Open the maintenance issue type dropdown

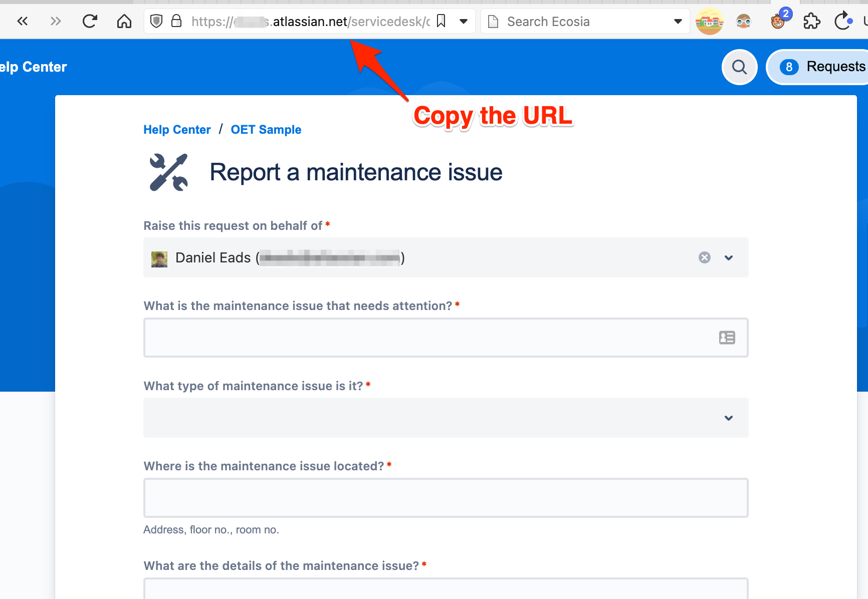point(446,418)
